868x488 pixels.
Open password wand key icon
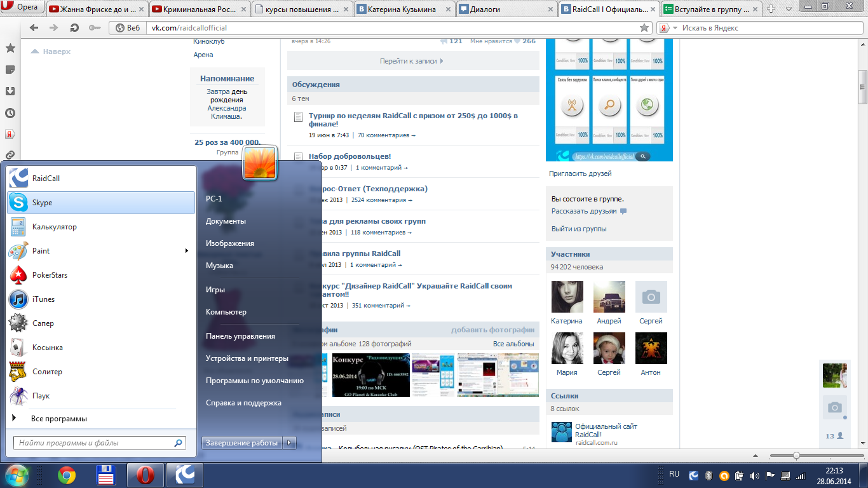point(95,28)
